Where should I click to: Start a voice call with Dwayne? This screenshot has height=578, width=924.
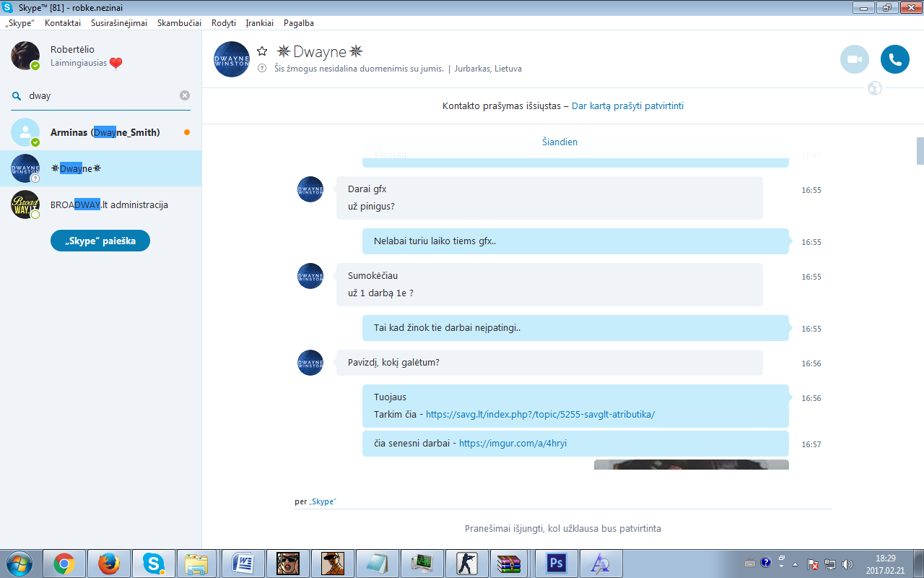pyautogui.click(x=895, y=59)
